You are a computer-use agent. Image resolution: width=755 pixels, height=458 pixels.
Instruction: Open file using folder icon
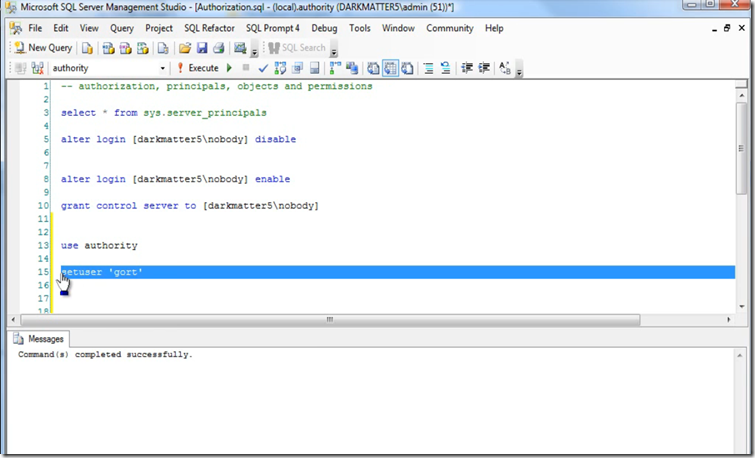click(x=185, y=48)
